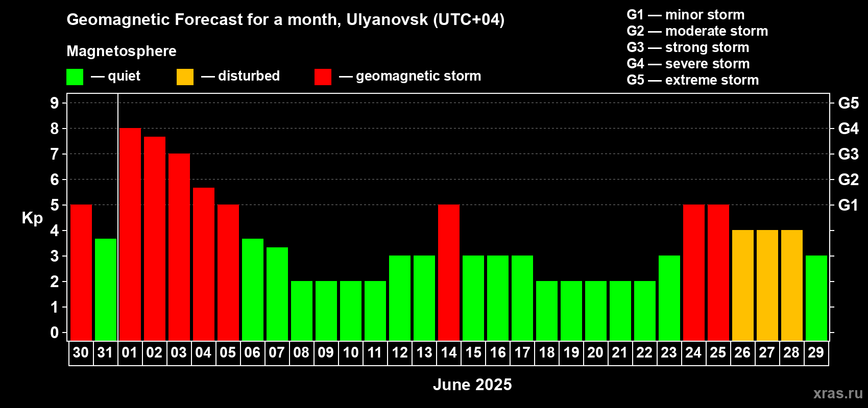Click the green bar for day 23

tap(669, 298)
